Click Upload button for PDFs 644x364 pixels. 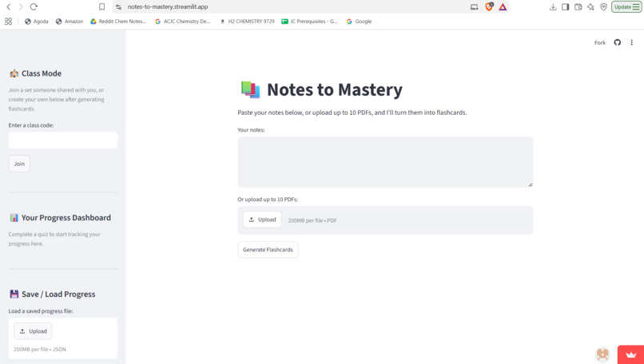(x=262, y=220)
